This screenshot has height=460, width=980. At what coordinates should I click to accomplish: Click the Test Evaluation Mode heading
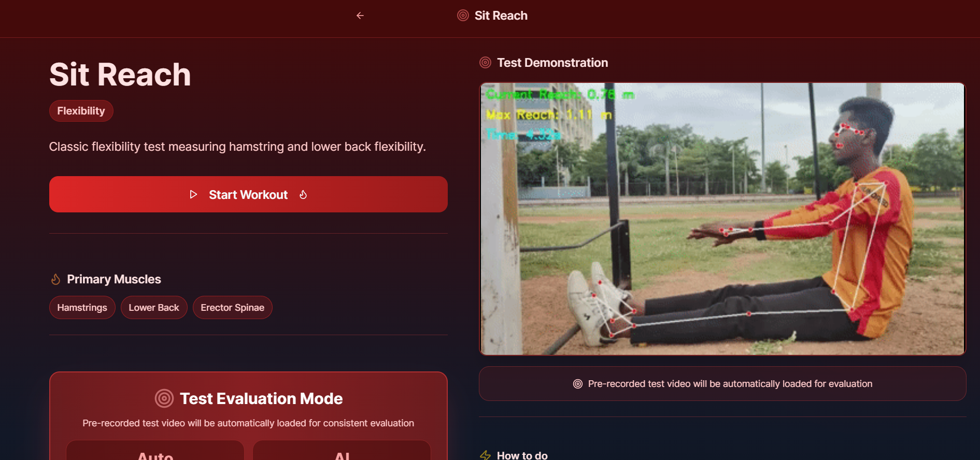tap(261, 398)
